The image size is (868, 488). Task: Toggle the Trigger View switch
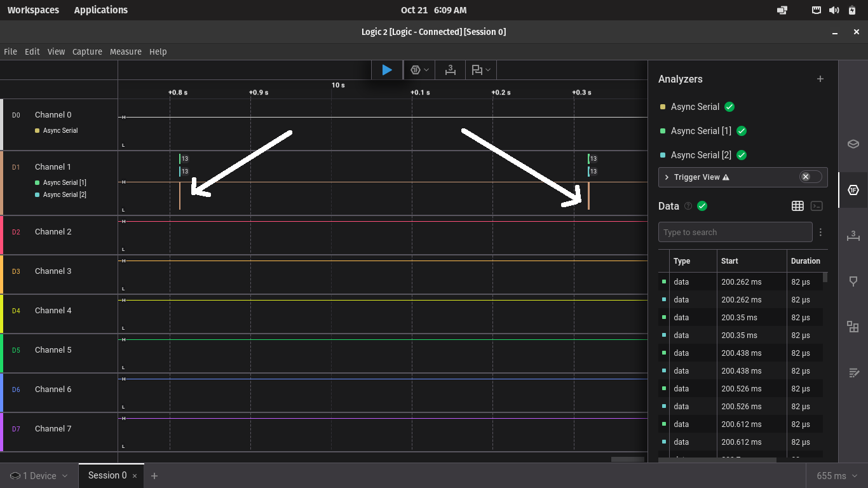tap(810, 177)
